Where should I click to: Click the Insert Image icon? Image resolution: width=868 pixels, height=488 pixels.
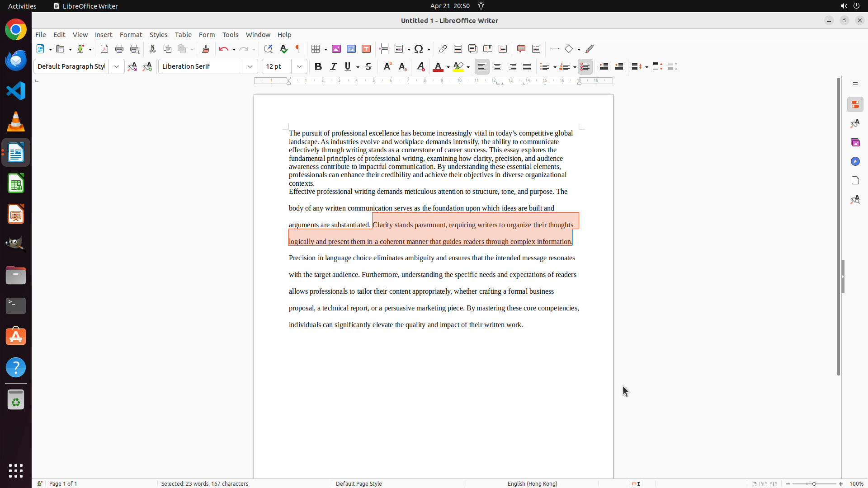tap(336, 49)
